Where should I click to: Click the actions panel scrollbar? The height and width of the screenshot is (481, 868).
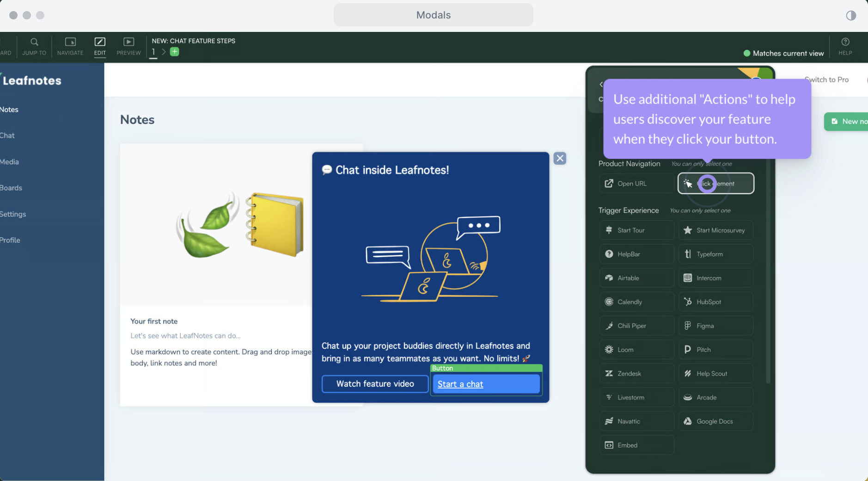[x=768, y=271]
